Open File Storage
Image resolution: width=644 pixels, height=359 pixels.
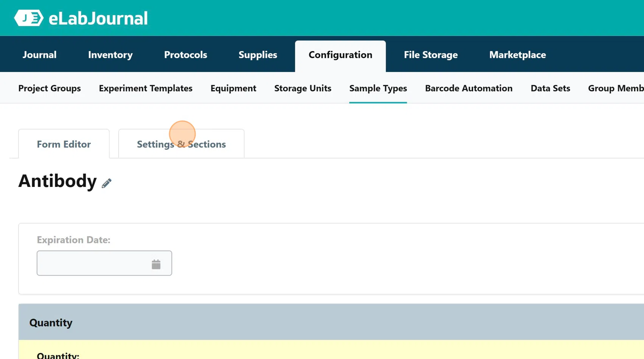431,55
